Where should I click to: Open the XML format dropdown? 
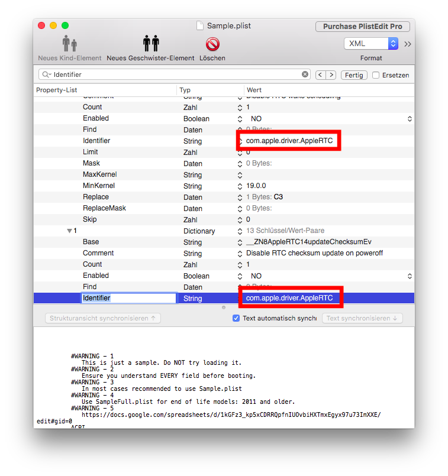click(x=371, y=44)
